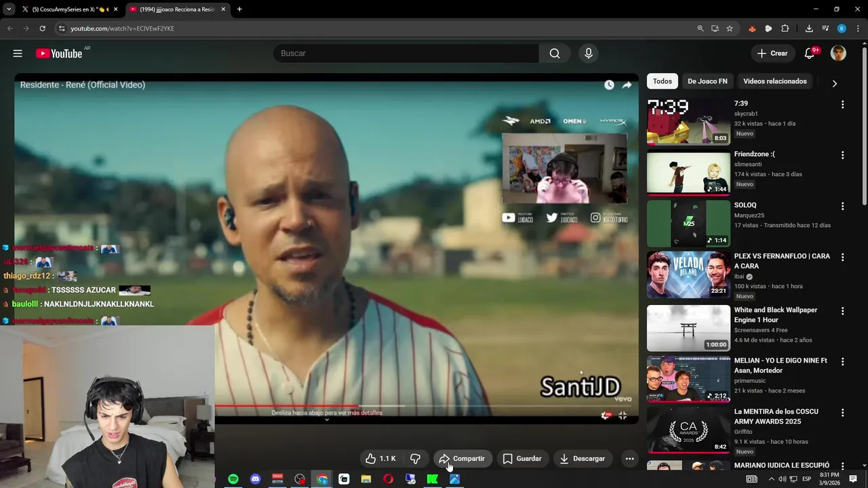Viewport: 868px width, 488px height.
Task: Like the video with thumbs up
Action: click(380, 459)
